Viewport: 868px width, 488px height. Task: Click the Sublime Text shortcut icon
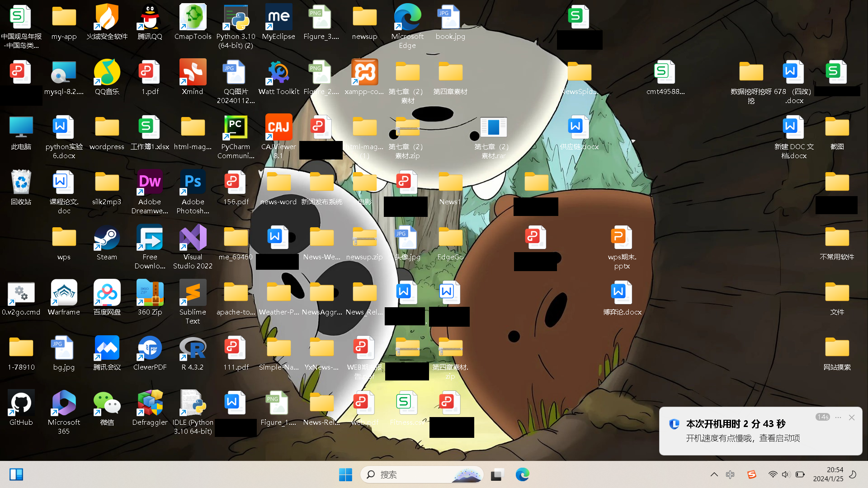click(x=193, y=293)
